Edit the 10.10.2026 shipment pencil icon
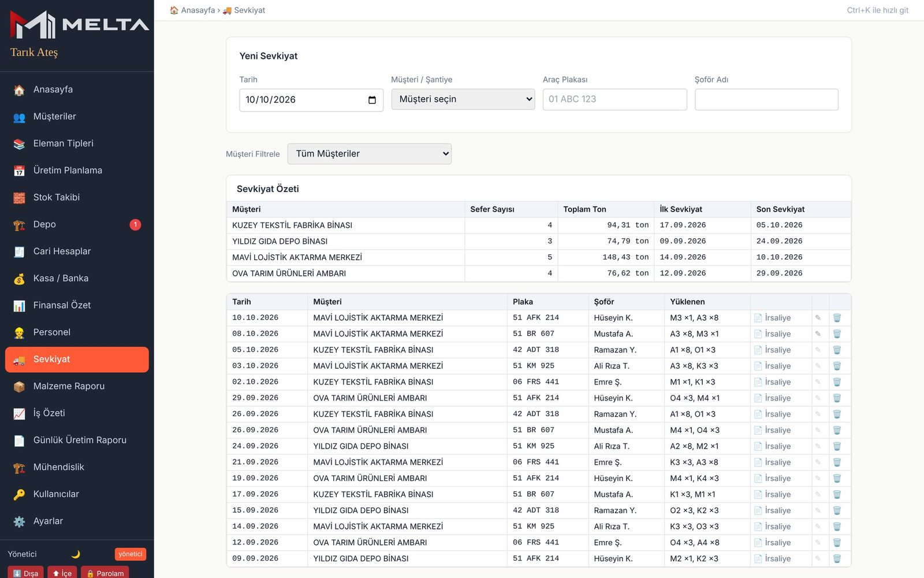 pyautogui.click(x=818, y=318)
